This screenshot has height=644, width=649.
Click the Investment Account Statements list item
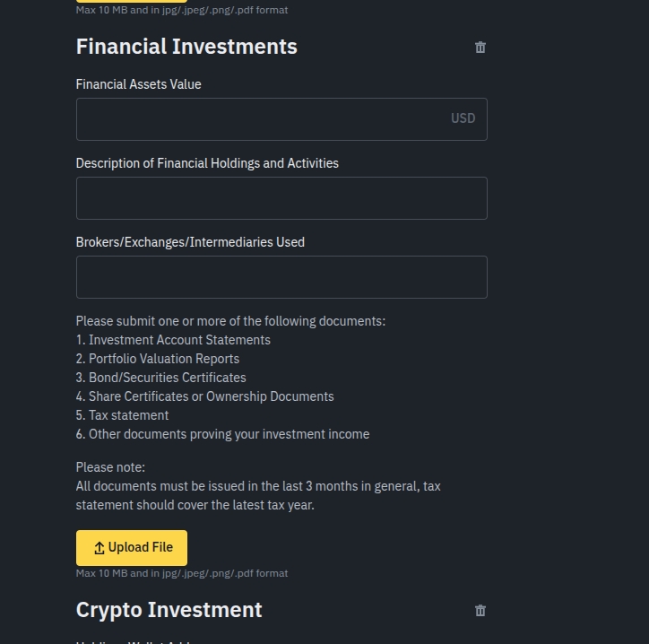click(173, 340)
